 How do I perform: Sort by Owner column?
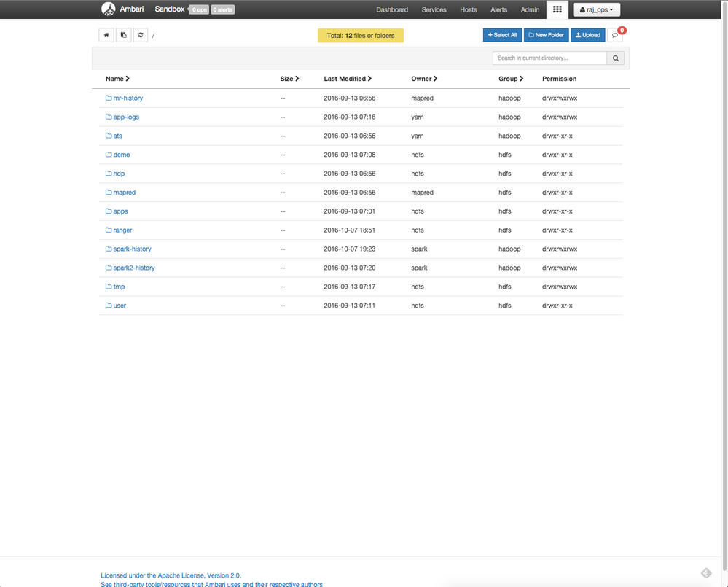tap(424, 79)
